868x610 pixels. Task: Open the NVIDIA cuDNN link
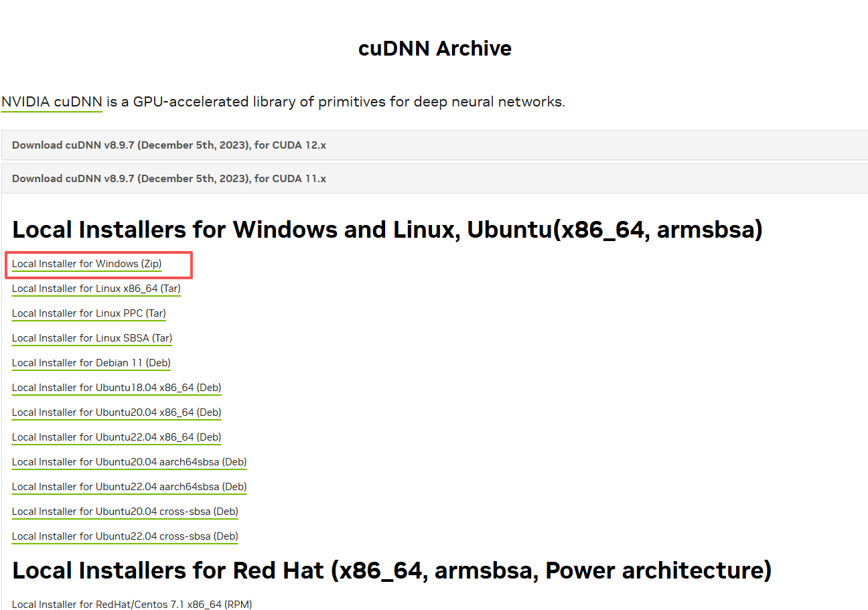click(x=52, y=102)
